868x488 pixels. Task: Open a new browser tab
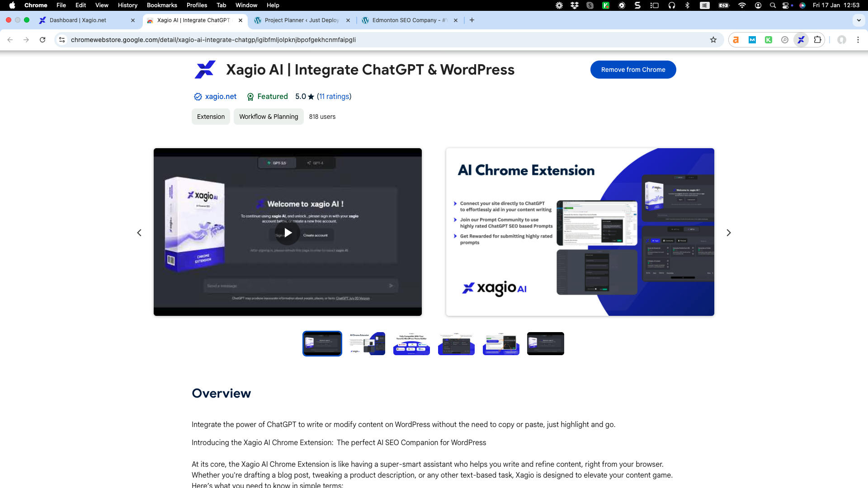472,20
